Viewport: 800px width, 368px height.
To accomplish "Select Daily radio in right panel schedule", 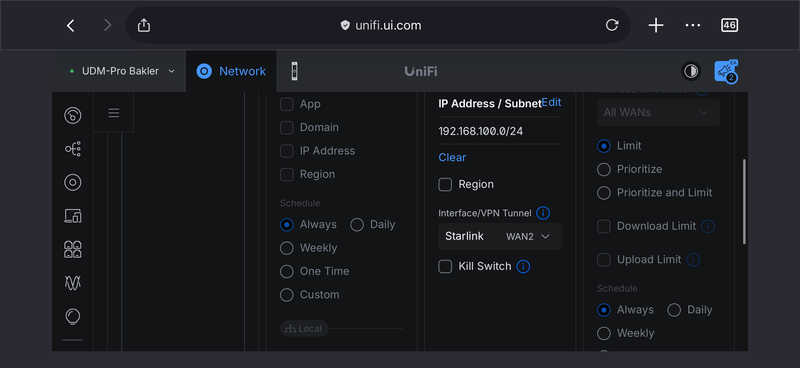I will 674,310.
